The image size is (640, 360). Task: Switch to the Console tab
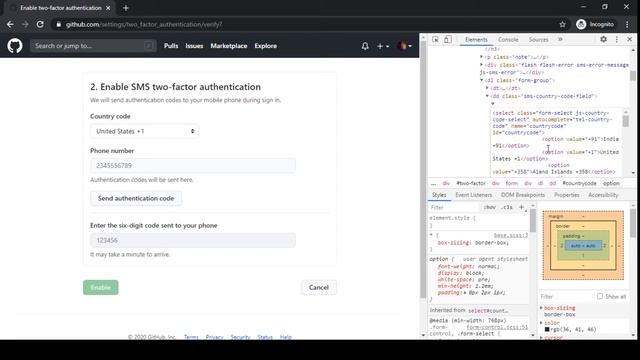[508, 40]
